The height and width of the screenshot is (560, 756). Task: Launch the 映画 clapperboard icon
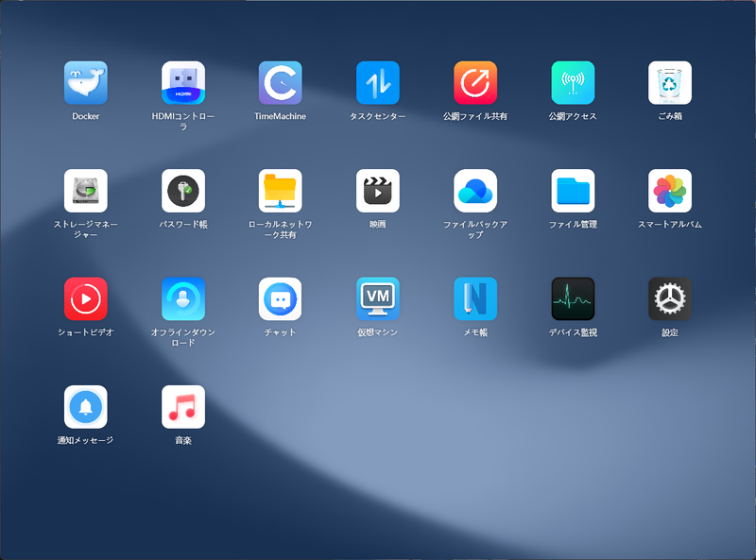[x=377, y=191]
